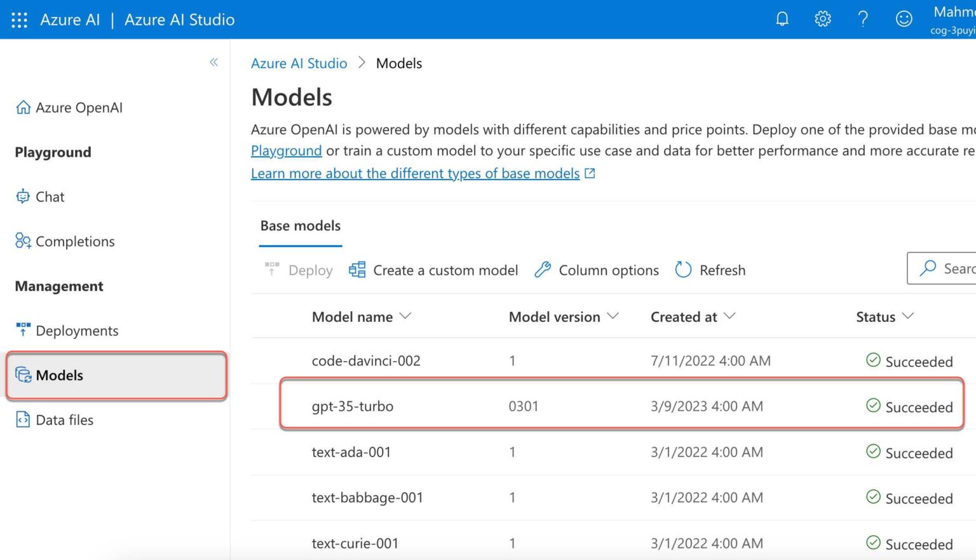Click the Refresh toolbar button

tap(710, 270)
